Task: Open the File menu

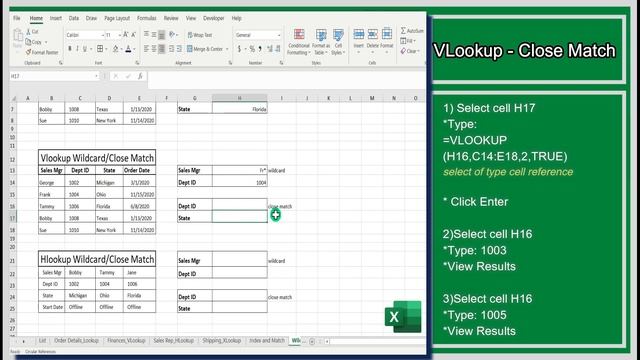Action: [17, 18]
